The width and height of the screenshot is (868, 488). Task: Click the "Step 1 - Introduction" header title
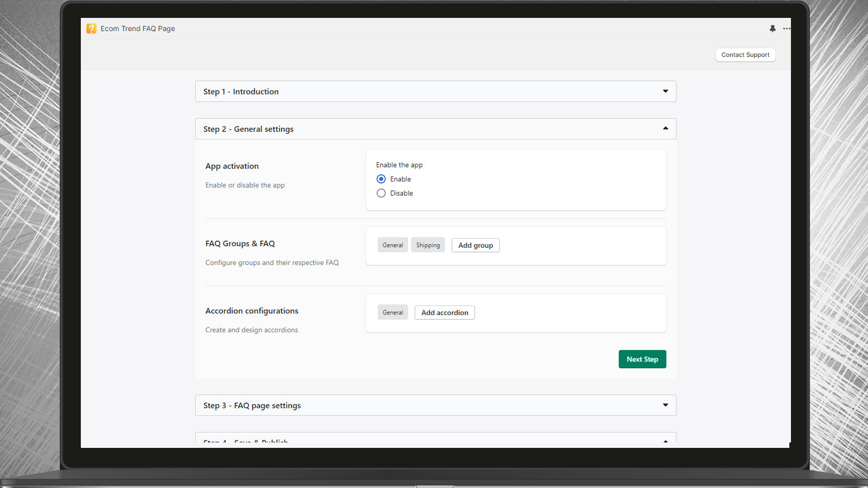[x=241, y=92]
